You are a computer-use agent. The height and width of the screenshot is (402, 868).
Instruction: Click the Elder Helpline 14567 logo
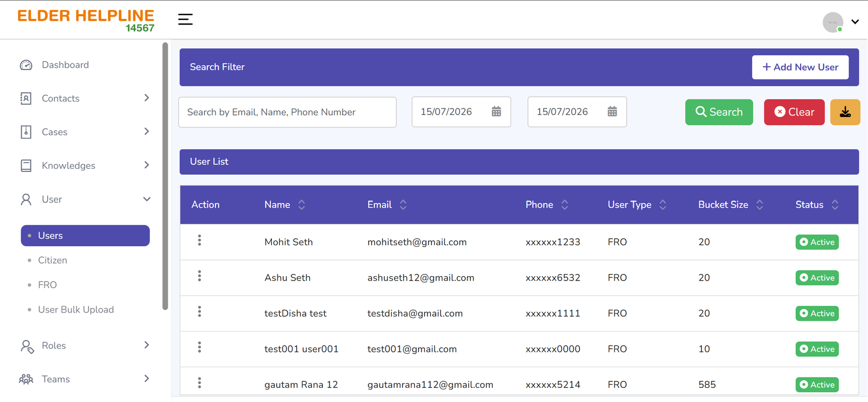click(86, 21)
